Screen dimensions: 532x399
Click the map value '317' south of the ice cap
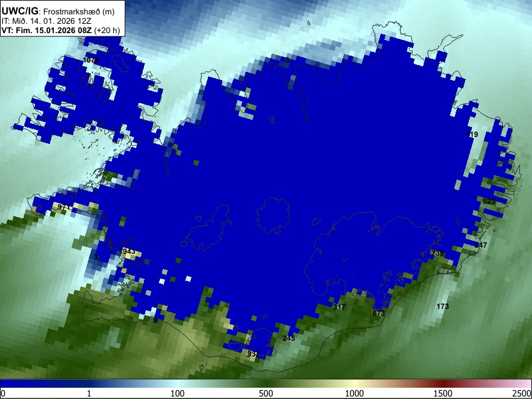339,307
